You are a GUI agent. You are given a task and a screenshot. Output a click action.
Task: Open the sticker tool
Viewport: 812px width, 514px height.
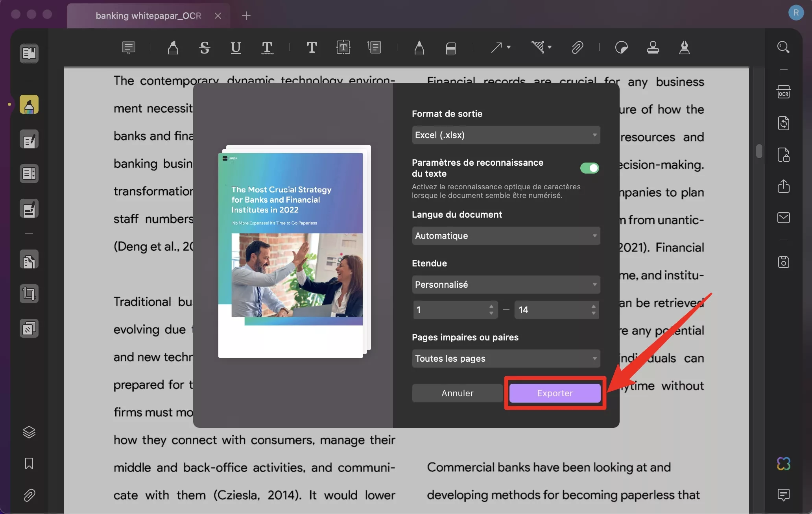click(621, 48)
